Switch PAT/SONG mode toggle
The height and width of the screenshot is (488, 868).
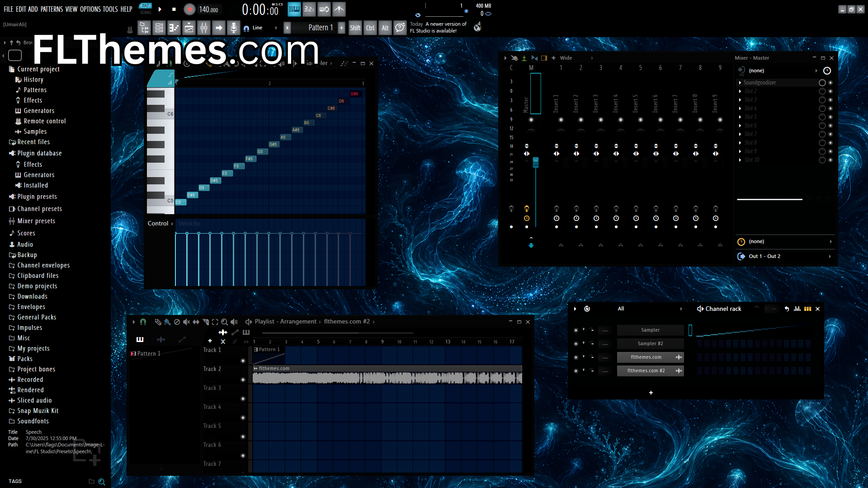(x=146, y=9)
